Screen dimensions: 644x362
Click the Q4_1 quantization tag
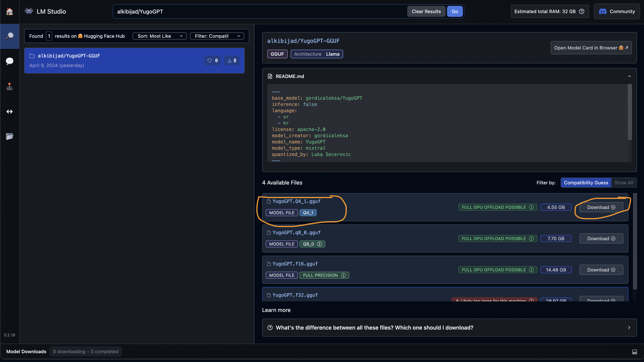point(308,213)
